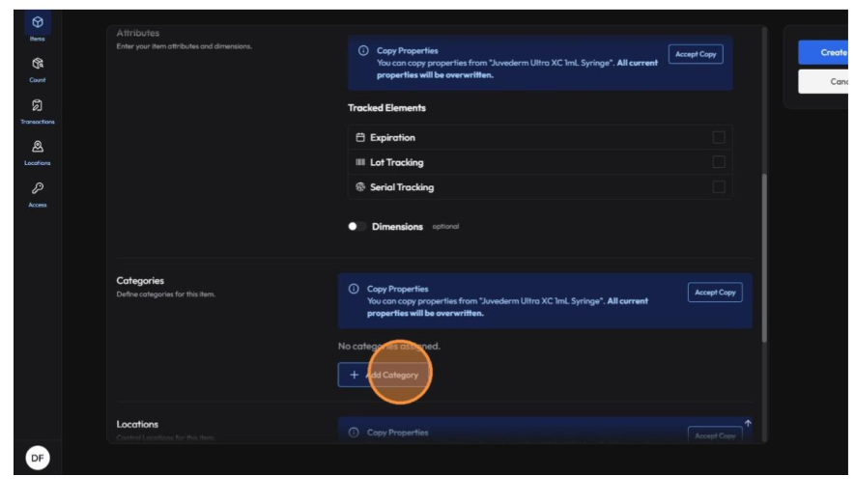Open the Count section in sidebar
The image size is (855, 504).
(37, 70)
